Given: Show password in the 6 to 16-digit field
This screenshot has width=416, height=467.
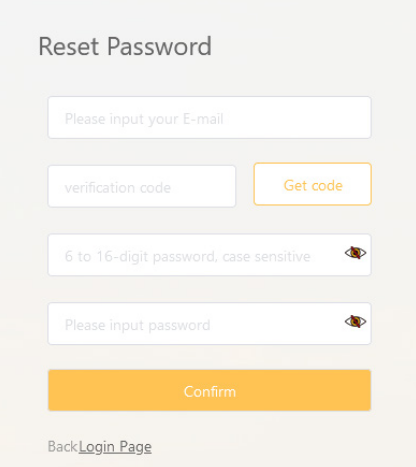Looking at the screenshot, I should pos(355,253).
